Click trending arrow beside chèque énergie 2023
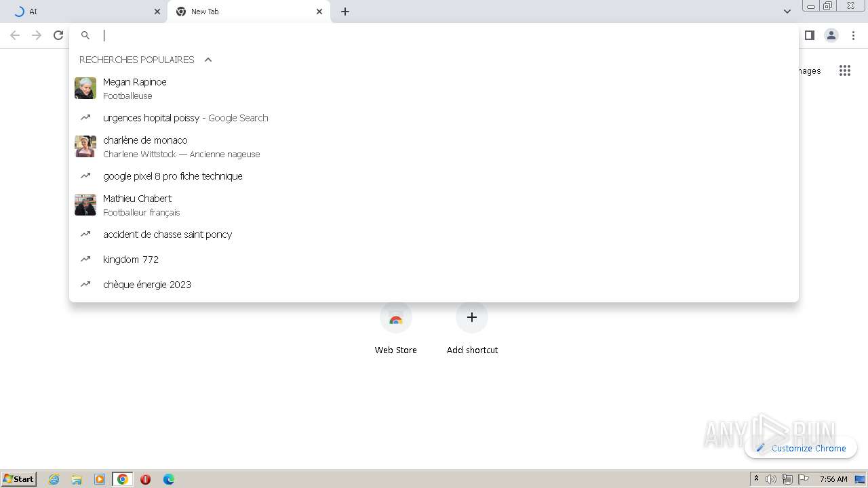This screenshot has height=488, width=868. [x=85, y=285]
